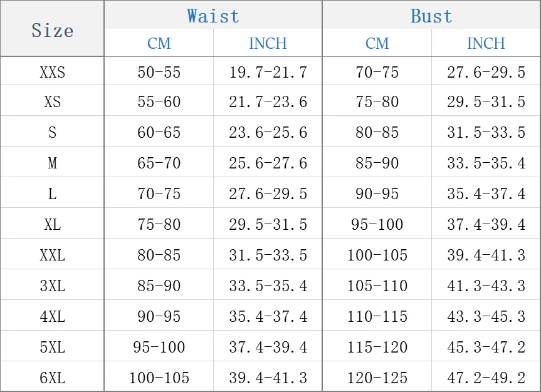The height and width of the screenshot is (392, 541).
Task: Click the INCH subheader under Bust
Action: (486, 43)
